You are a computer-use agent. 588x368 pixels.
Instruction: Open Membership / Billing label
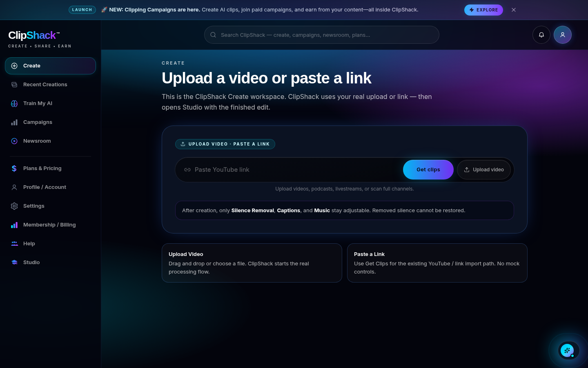click(x=49, y=225)
